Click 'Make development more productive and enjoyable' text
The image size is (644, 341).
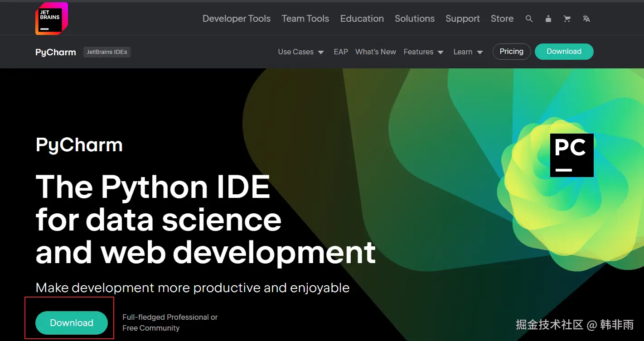(193, 288)
